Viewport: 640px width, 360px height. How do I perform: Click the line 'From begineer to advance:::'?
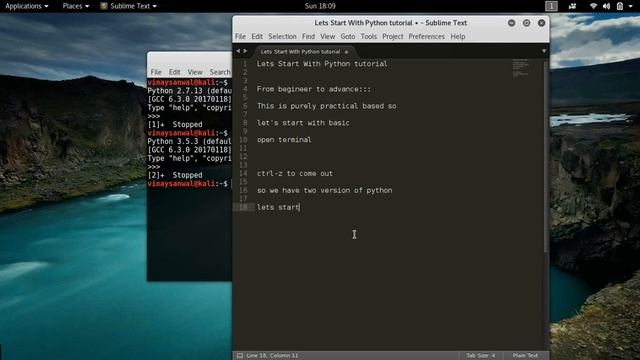(314, 89)
